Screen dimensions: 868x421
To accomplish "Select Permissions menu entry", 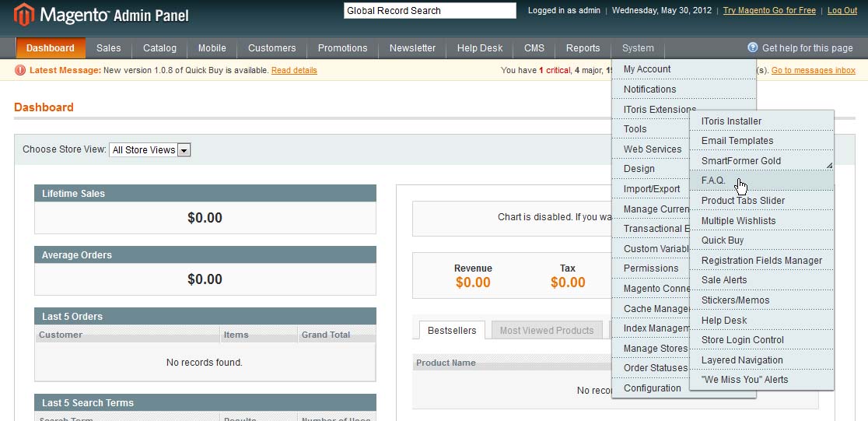I will pos(650,268).
